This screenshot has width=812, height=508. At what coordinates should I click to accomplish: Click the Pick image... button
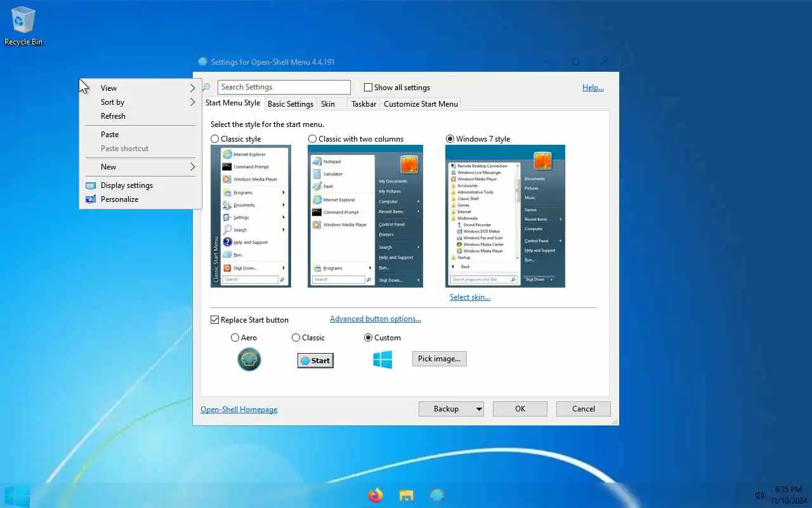click(439, 359)
